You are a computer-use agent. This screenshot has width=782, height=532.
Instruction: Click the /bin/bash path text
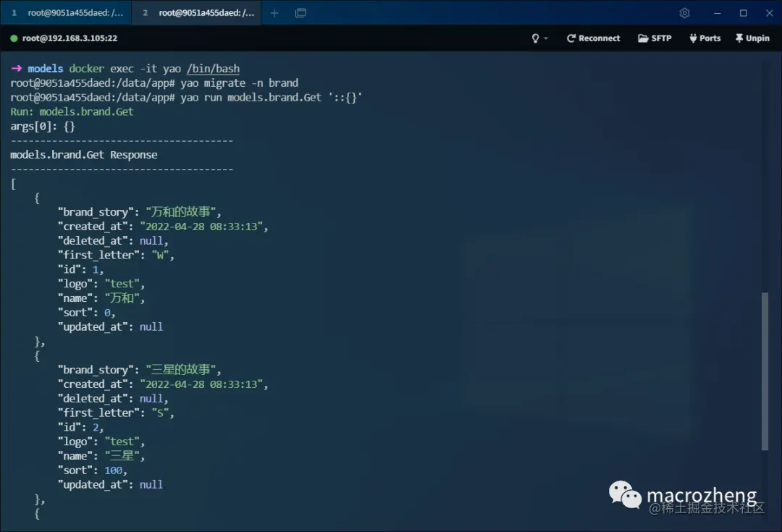(213, 69)
